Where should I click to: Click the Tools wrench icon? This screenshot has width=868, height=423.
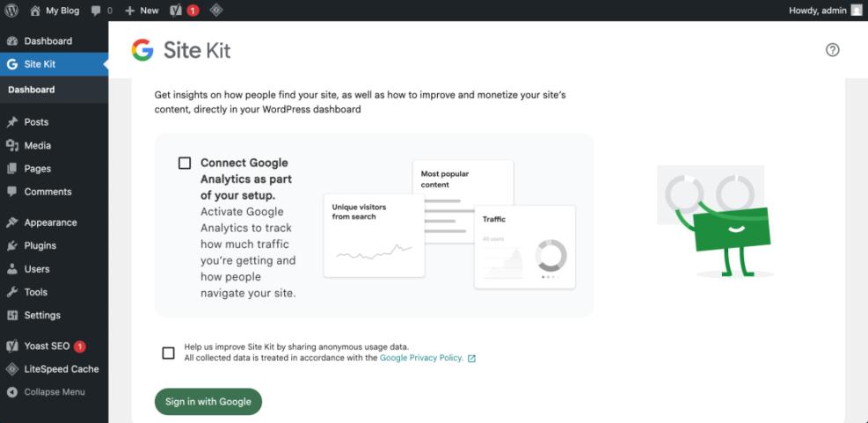click(x=12, y=292)
